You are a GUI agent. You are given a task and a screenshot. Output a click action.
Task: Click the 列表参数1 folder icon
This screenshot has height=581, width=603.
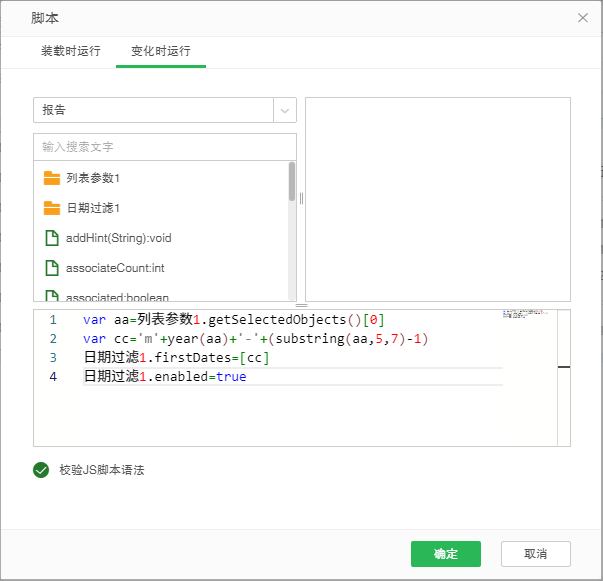52,178
